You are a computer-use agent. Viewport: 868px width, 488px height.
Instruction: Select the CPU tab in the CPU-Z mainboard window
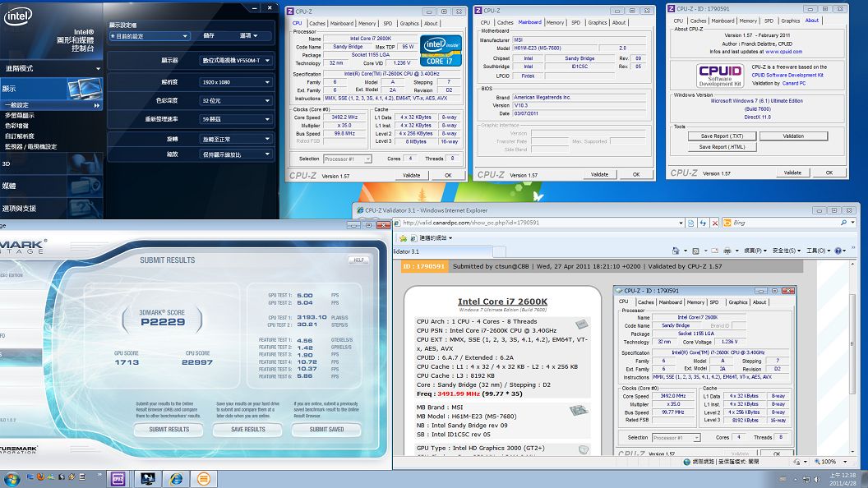click(485, 23)
